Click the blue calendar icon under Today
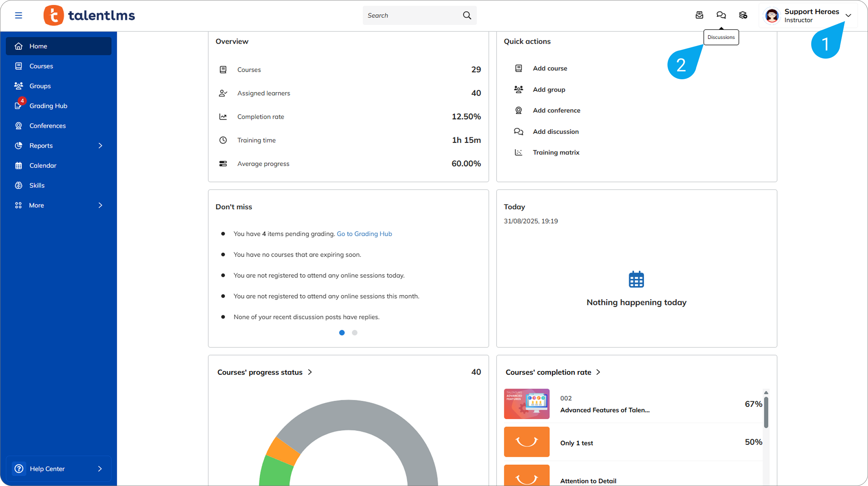Image resolution: width=868 pixels, height=486 pixels. point(636,280)
